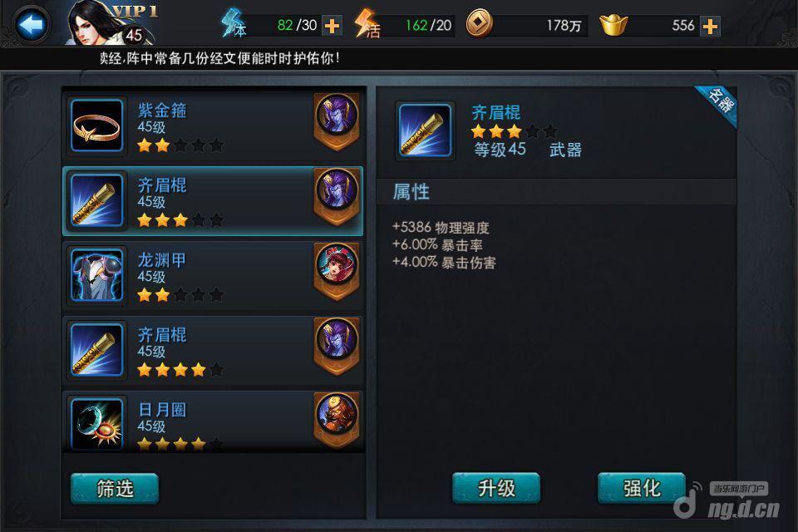Viewport: 798px width, 532px height.
Task: Tap the gold ingot currency icon
Action: [613, 24]
